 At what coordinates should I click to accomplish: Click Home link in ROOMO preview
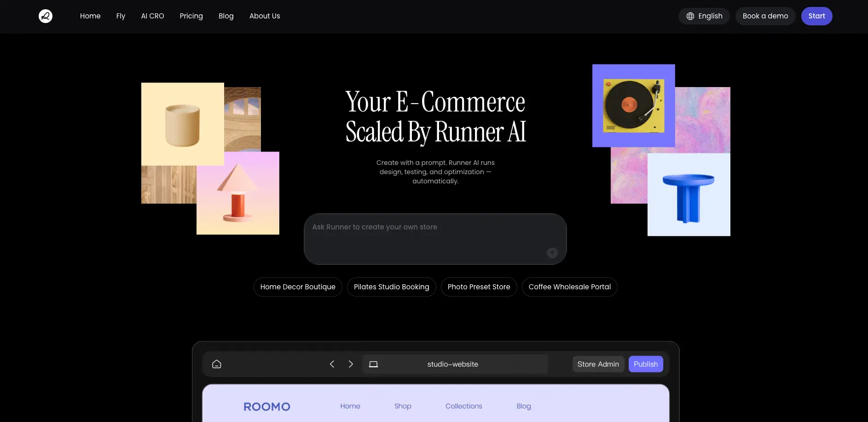[350, 406]
